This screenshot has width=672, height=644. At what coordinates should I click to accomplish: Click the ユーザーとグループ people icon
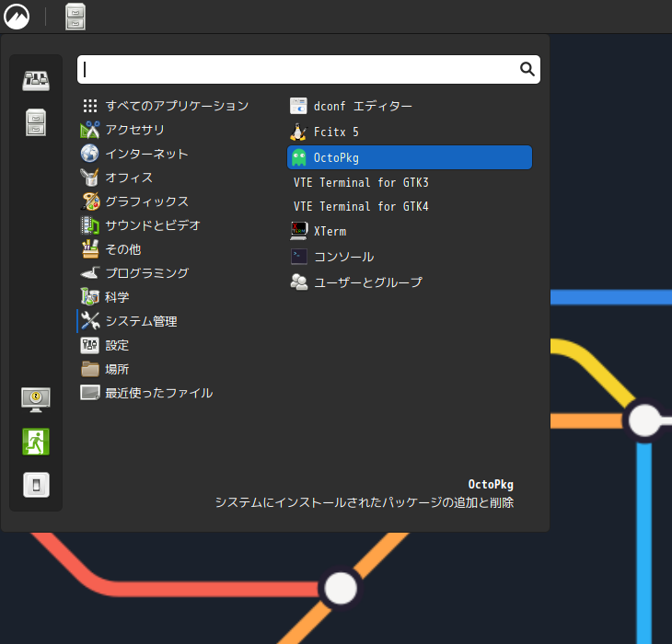tap(298, 282)
